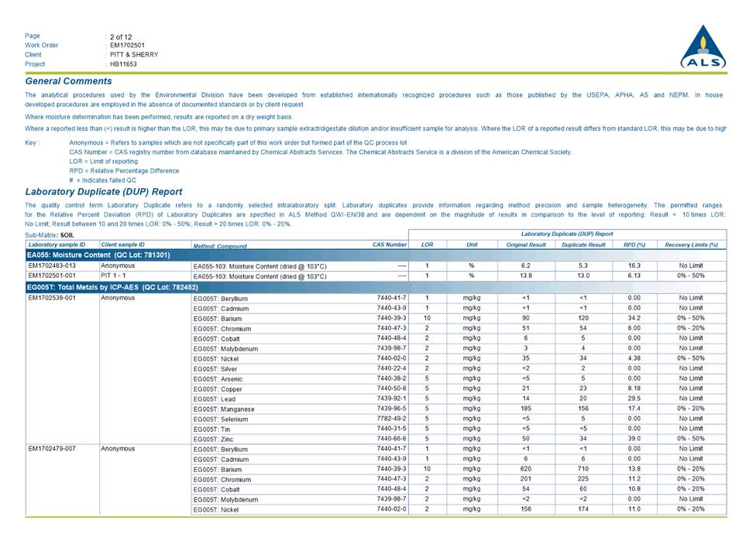The image size is (756, 534).
Task: Select RPD value 6.13 for PIT 1 - 1
Action: tap(634, 276)
